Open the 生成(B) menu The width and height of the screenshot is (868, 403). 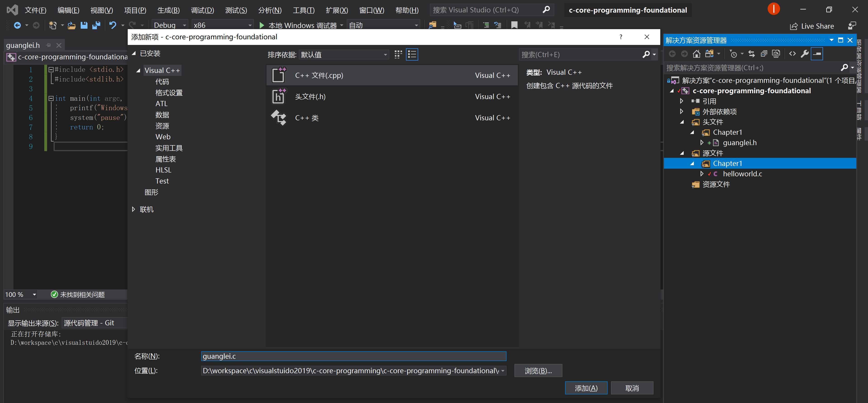168,10
